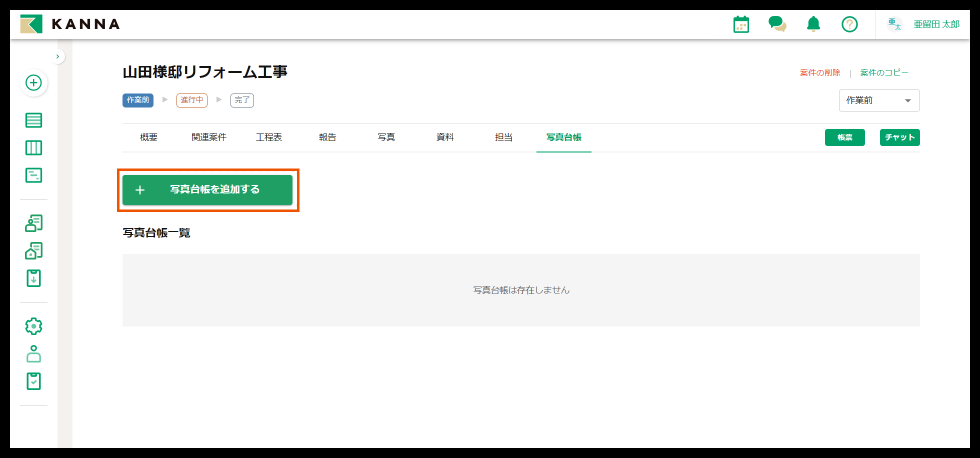
Task: Click the help question mark icon
Action: tap(849, 24)
